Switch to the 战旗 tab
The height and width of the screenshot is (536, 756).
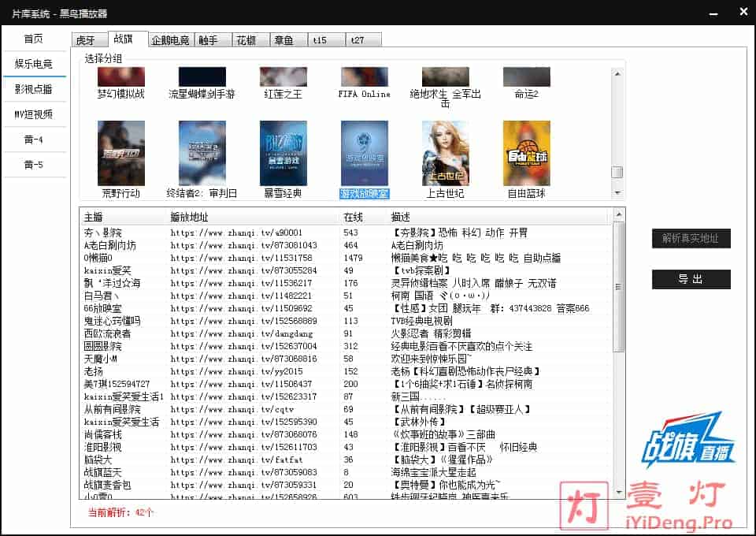click(x=128, y=39)
